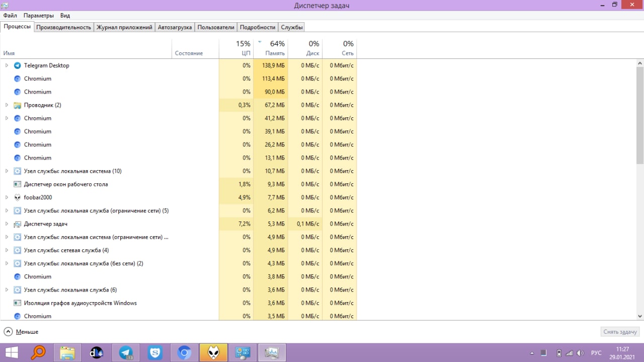Expand the Telegram Desktop process group
644x362 pixels.
click(x=7, y=65)
